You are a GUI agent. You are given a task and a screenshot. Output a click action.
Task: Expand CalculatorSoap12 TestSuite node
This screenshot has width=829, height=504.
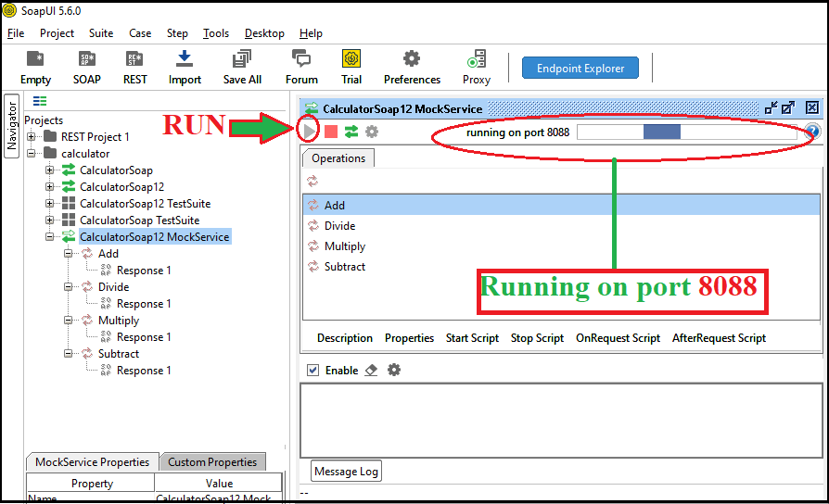[x=50, y=204]
